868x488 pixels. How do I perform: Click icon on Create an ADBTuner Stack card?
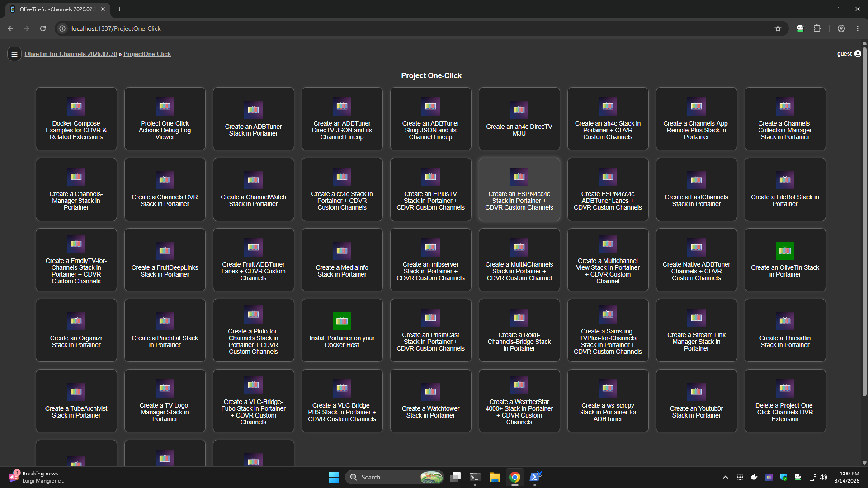point(254,110)
